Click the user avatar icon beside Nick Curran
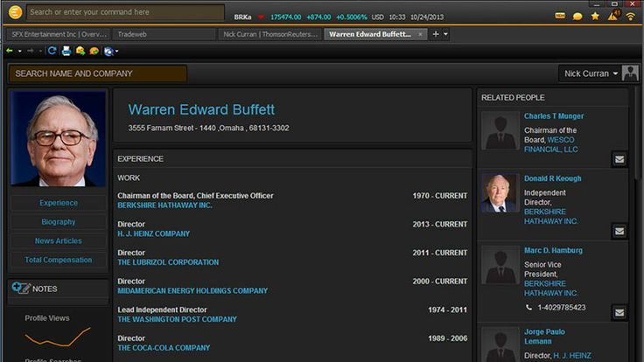Viewport: 644px width, 362px height. coord(630,73)
